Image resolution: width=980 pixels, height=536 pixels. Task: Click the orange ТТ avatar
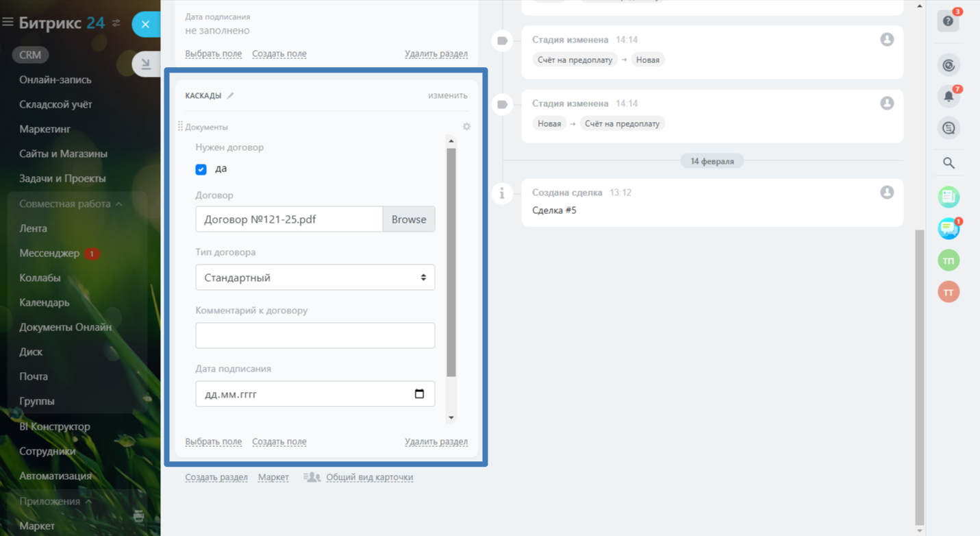948,292
